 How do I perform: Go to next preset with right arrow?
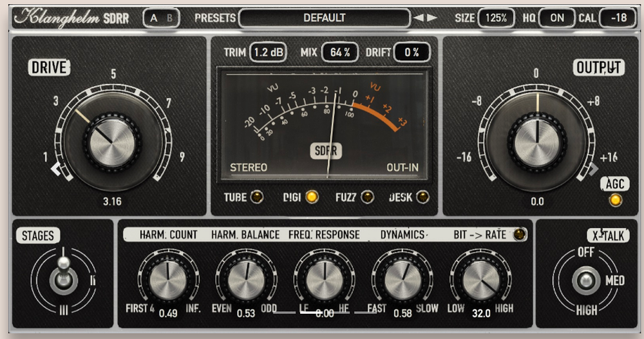tap(431, 18)
